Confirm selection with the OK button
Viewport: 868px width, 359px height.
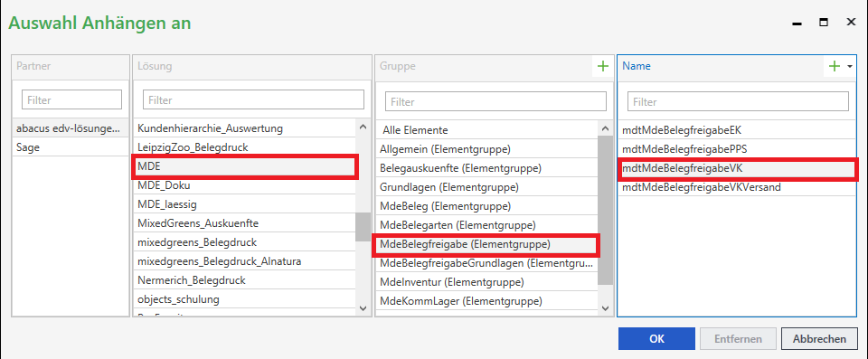(x=656, y=338)
